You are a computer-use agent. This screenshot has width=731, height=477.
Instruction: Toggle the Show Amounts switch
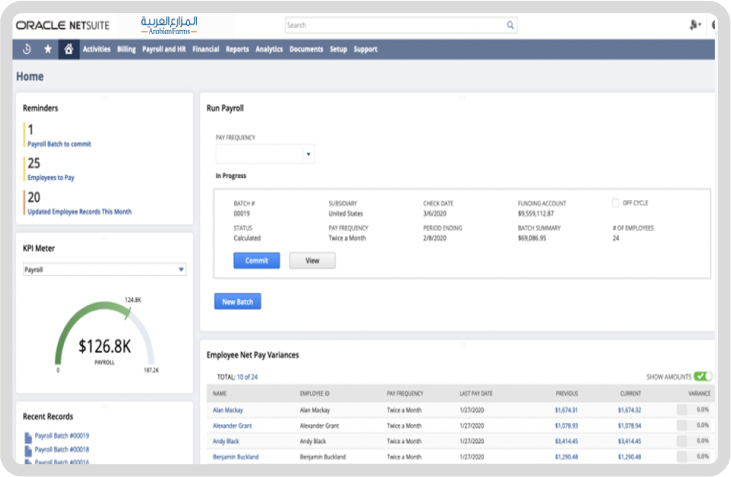[703, 376]
